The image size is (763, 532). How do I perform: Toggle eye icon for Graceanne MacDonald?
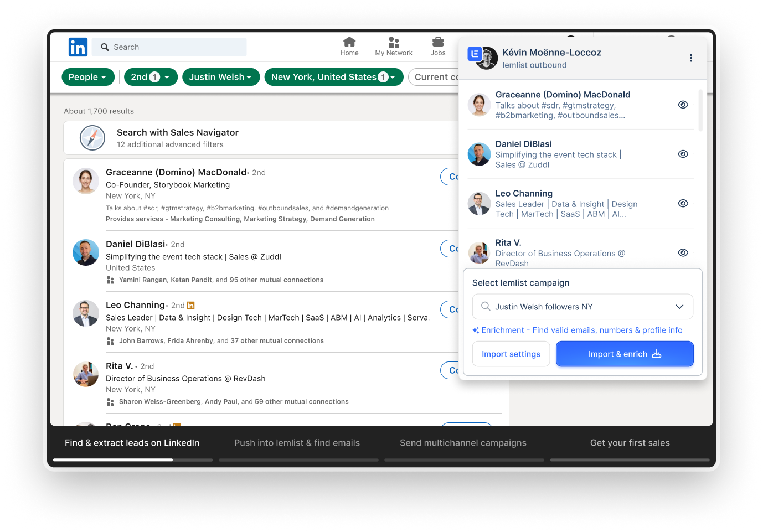(x=683, y=105)
